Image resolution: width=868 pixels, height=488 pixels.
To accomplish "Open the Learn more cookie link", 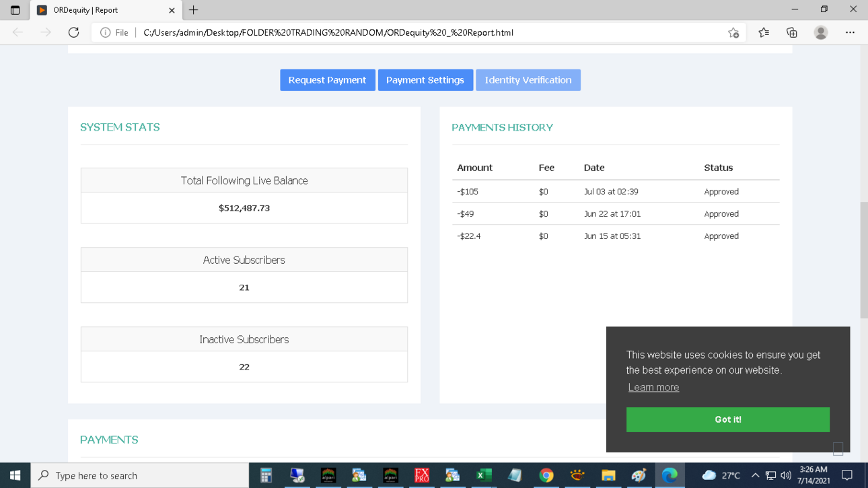I will 653,387.
